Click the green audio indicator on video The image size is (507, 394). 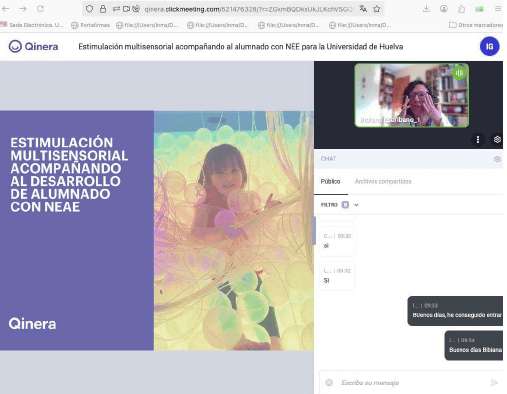[x=459, y=73]
